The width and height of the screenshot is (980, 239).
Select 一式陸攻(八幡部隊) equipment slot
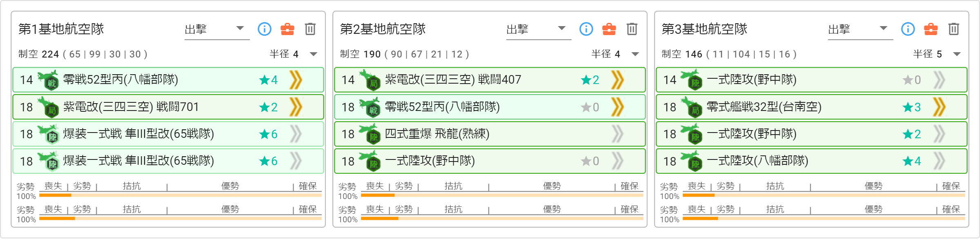pyautogui.click(x=812, y=161)
